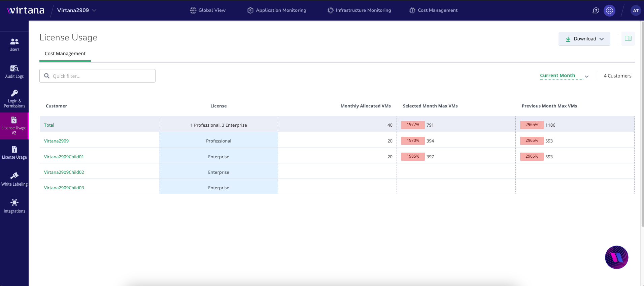Open the Virtana2909Child01 customer link
Viewport: 644px width, 286px height.
coord(64,157)
